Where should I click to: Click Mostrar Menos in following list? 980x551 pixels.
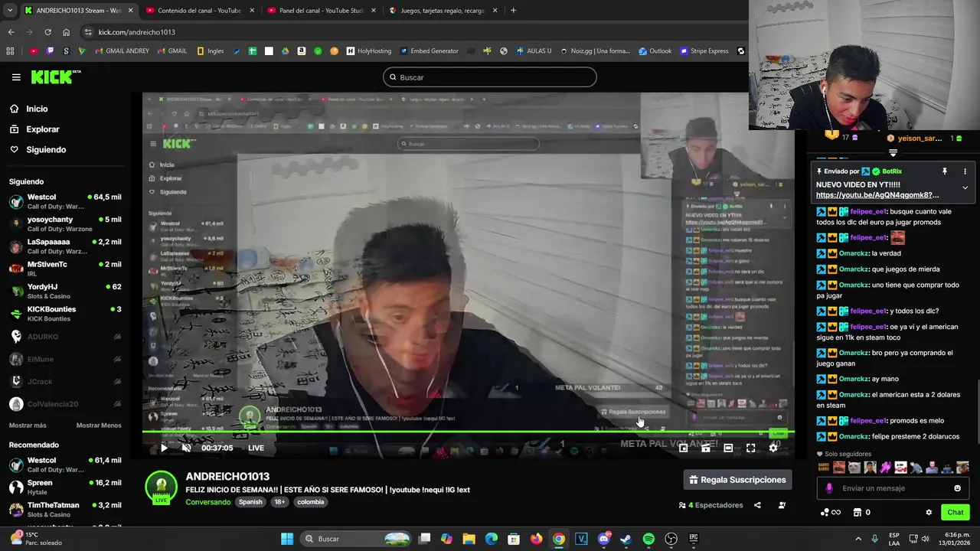(x=99, y=425)
